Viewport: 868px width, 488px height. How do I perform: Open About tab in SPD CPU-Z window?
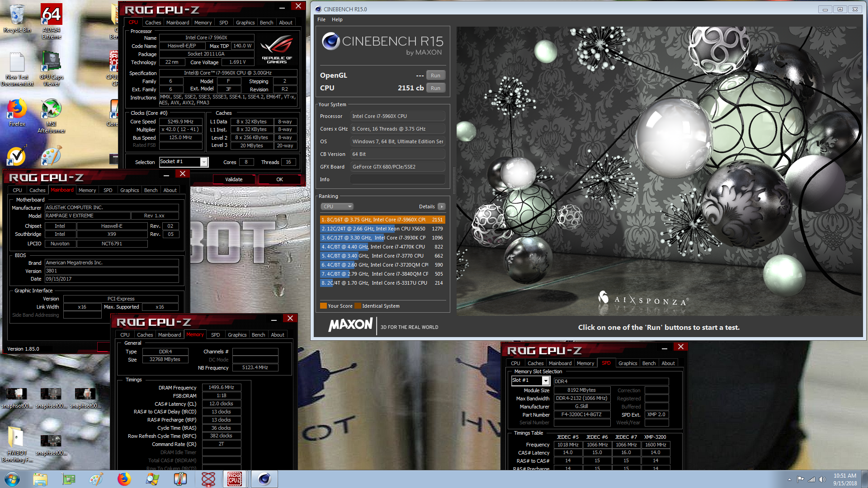tap(668, 363)
